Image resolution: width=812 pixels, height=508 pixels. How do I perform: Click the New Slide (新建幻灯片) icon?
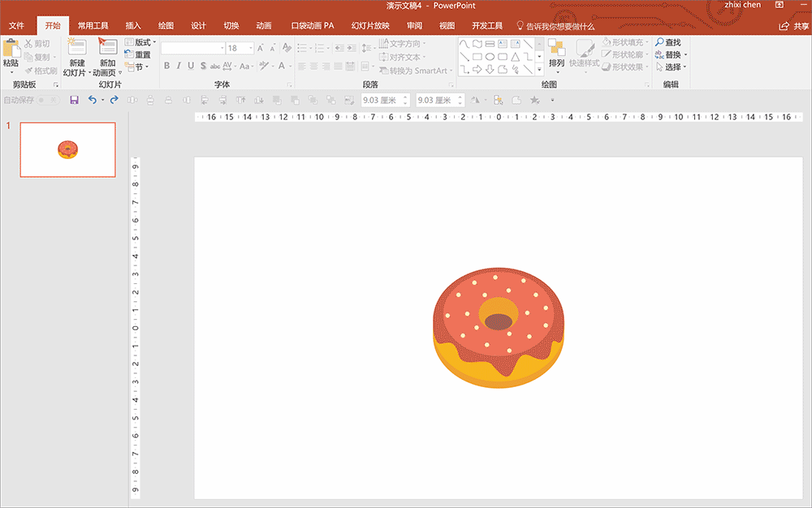coord(77,48)
